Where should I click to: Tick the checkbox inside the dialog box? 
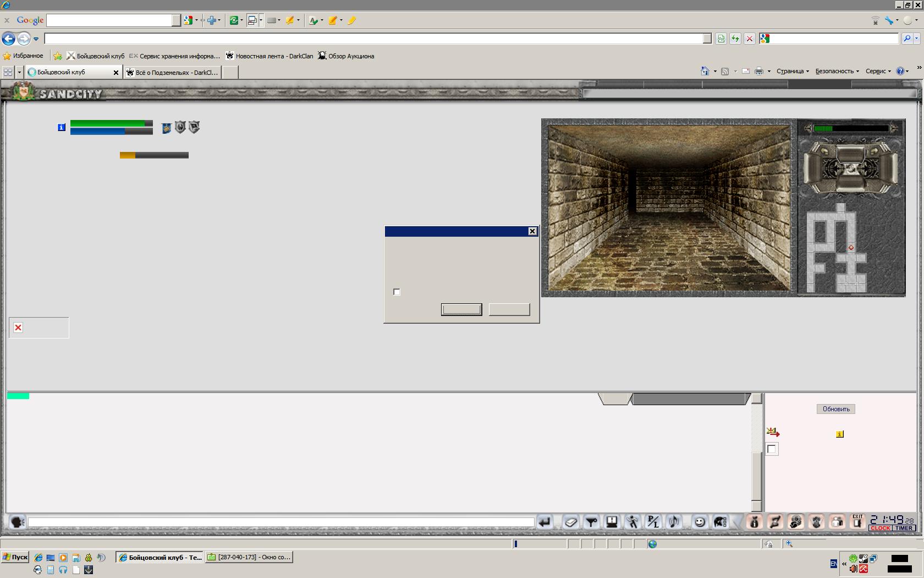point(397,292)
